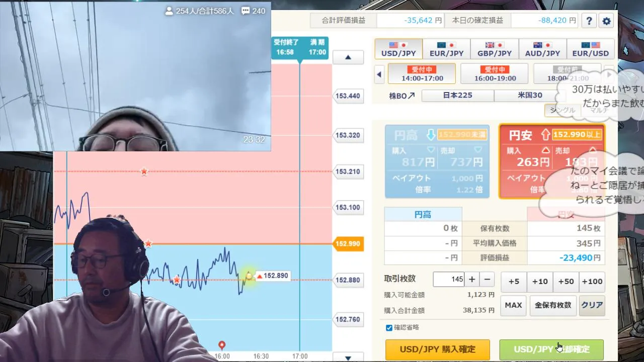Click the star marker on 152.990 line
The width and height of the screenshot is (644, 362).
pyautogui.click(x=148, y=244)
